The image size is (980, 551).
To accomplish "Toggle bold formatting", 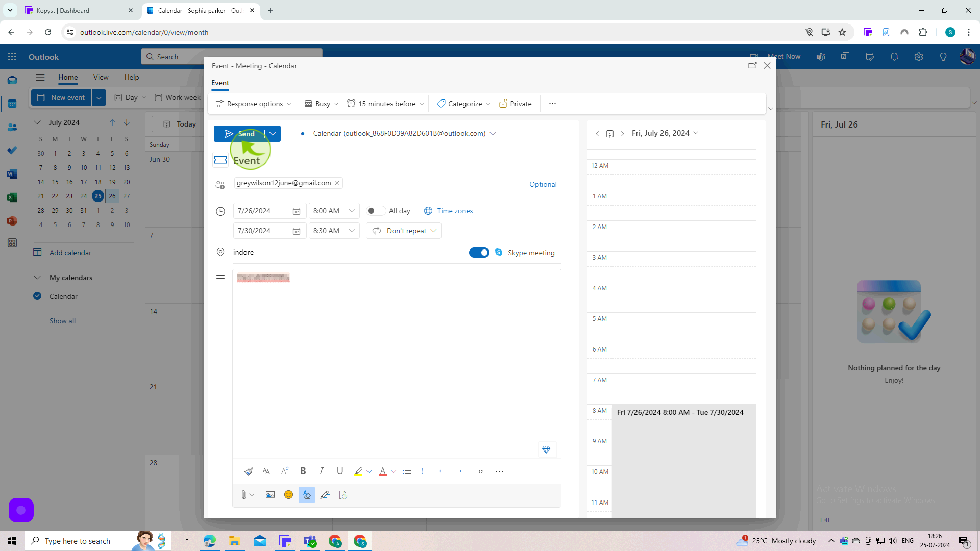I will coord(303,471).
